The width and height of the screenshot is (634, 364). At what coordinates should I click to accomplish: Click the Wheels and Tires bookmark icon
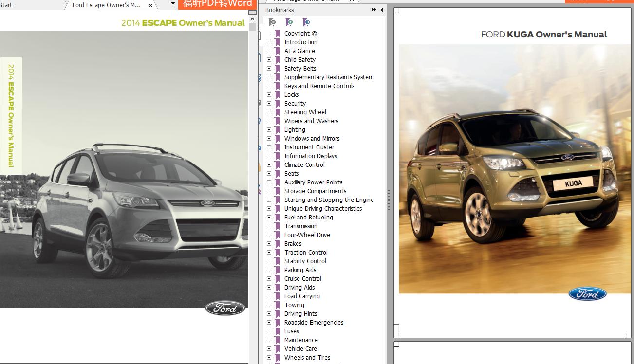277,358
